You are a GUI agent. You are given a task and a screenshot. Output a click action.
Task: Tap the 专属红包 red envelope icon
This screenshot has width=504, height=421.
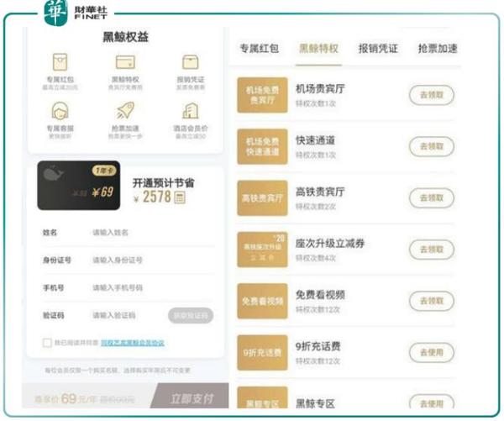(60, 61)
